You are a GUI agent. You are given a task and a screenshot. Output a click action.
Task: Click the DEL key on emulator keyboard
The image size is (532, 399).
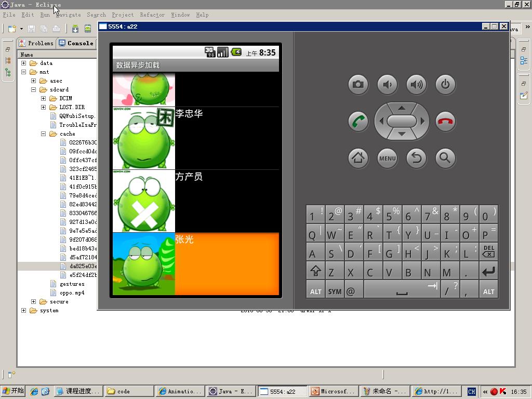click(x=488, y=251)
